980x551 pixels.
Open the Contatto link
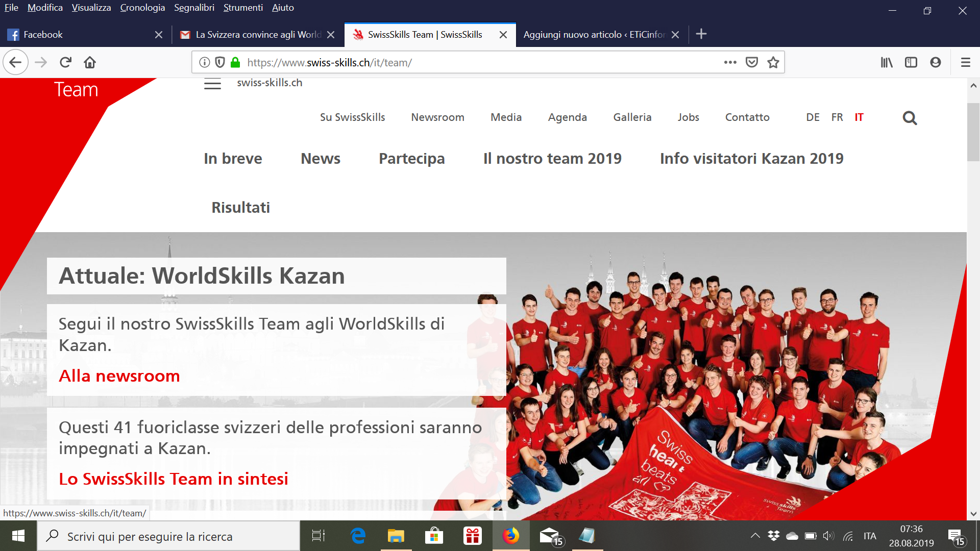pyautogui.click(x=747, y=117)
